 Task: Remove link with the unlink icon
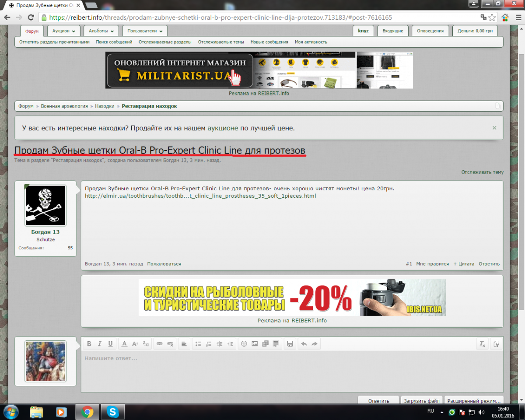[x=170, y=344]
